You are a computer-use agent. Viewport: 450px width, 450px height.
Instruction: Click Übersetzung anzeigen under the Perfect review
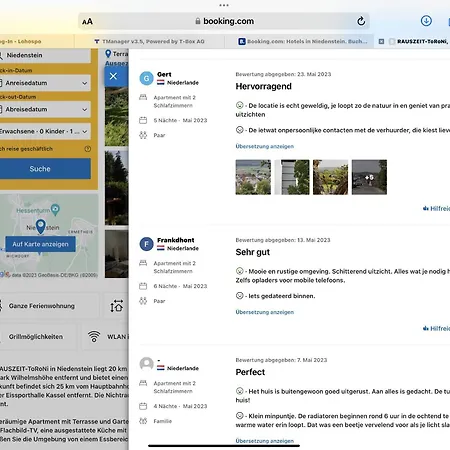[265, 441]
